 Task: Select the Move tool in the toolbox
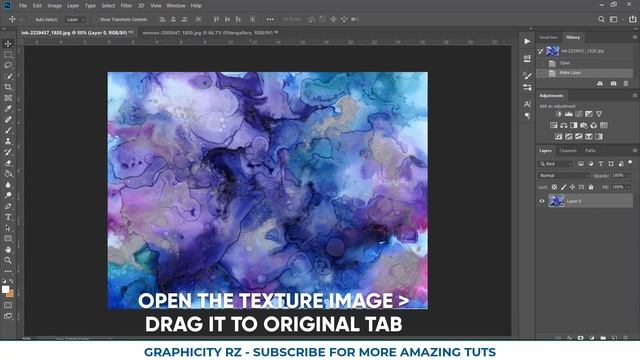pos(8,44)
